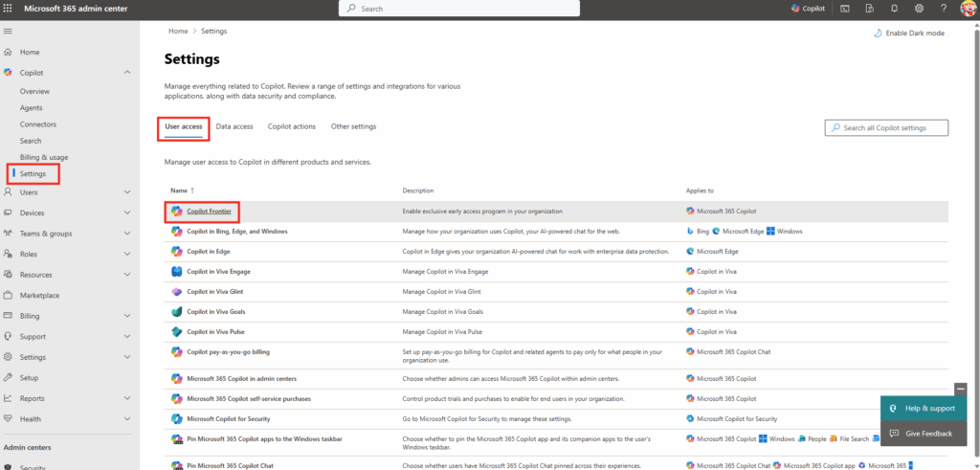The image size is (980, 470).
Task: Open Cloud Shell from the header
Action: (x=844, y=9)
